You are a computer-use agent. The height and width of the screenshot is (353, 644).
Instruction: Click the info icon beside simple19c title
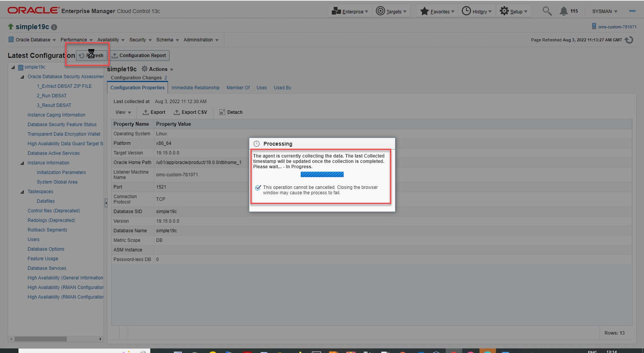pyautogui.click(x=54, y=27)
